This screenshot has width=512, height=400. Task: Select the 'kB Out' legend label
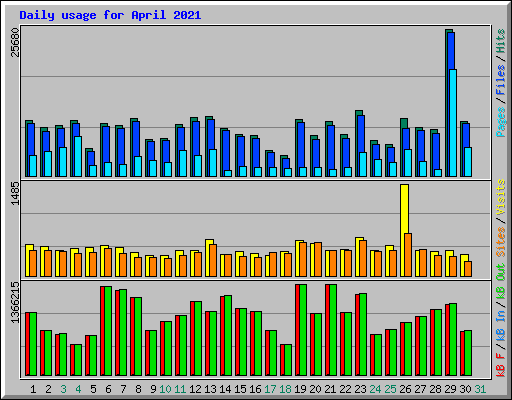(x=501, y=281)
